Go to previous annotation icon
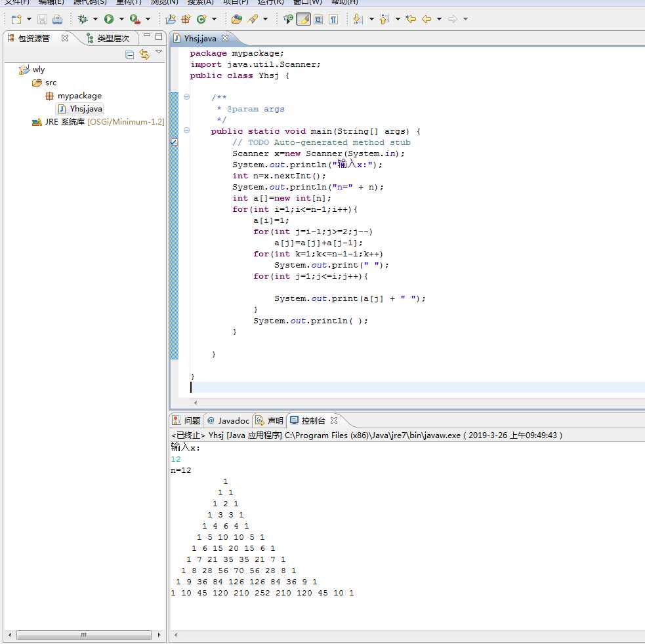 [x=385, y=19]
